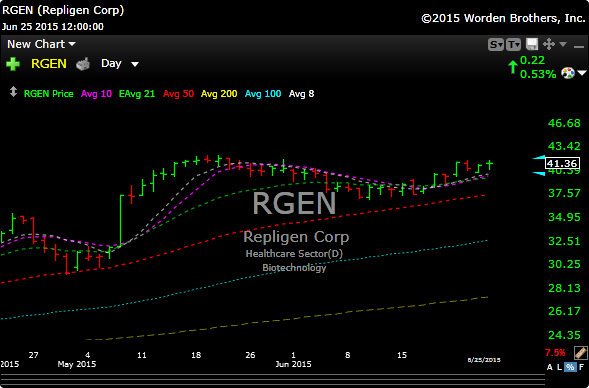Click the 18 date axis label
Screen dimensions: 589x388
196,355
